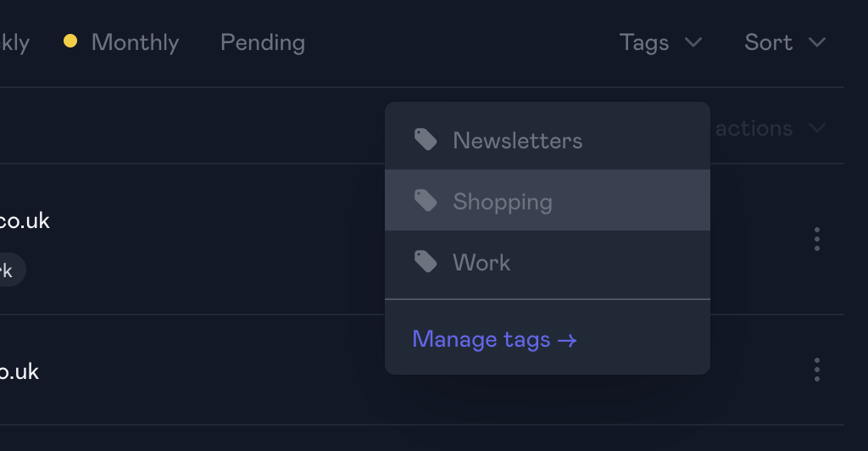Screen dimensions: 868x451
Task: Pick the Work tag entry
Action: (x=481, y=262)
